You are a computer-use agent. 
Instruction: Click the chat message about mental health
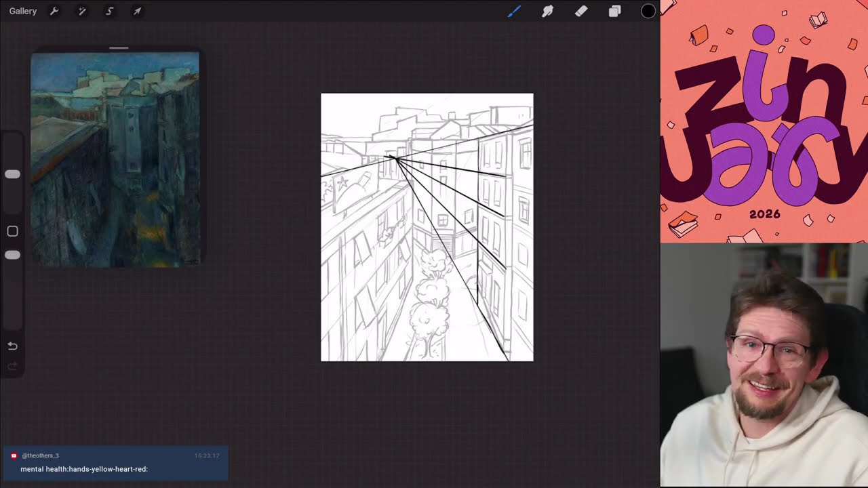tap(84, 469)
